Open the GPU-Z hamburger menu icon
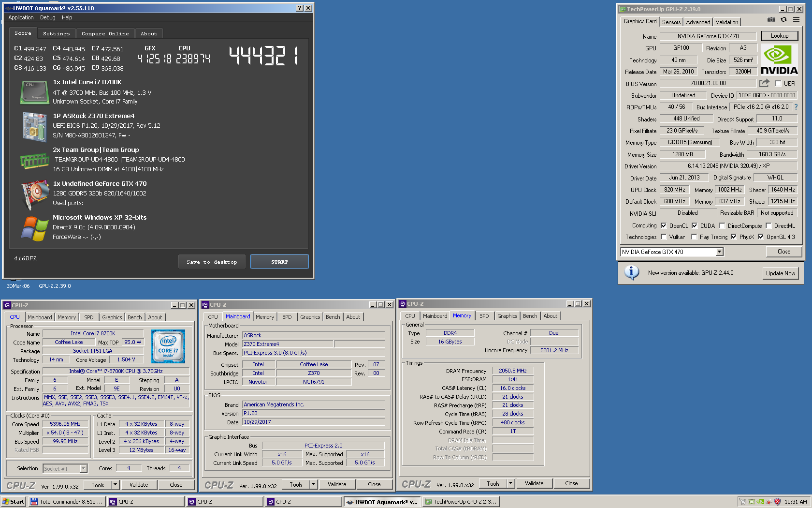The image size is (812, 508). [796, 20]
